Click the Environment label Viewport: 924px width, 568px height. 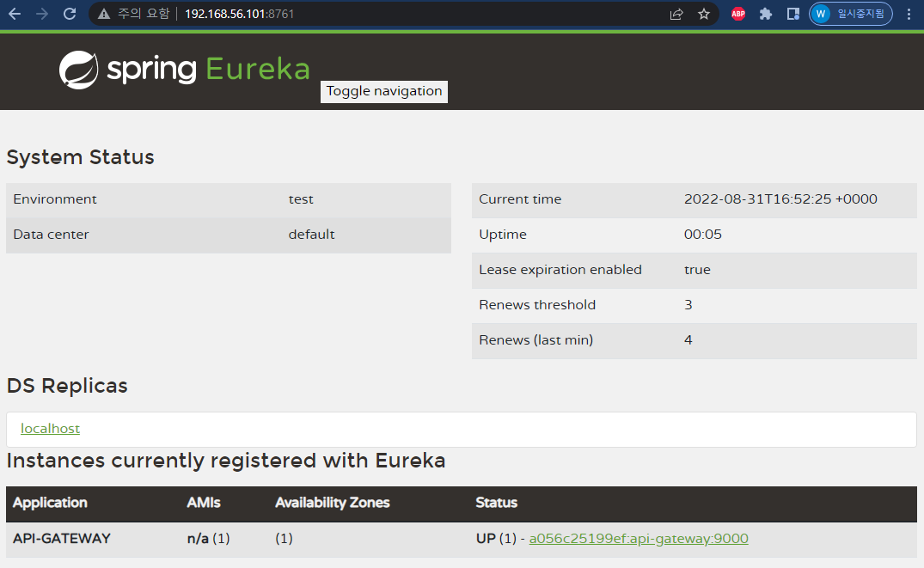[x=55, y=199]
